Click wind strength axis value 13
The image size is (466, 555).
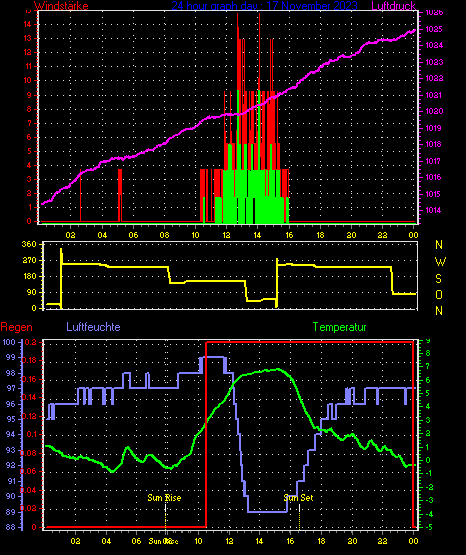coord(28,38)
